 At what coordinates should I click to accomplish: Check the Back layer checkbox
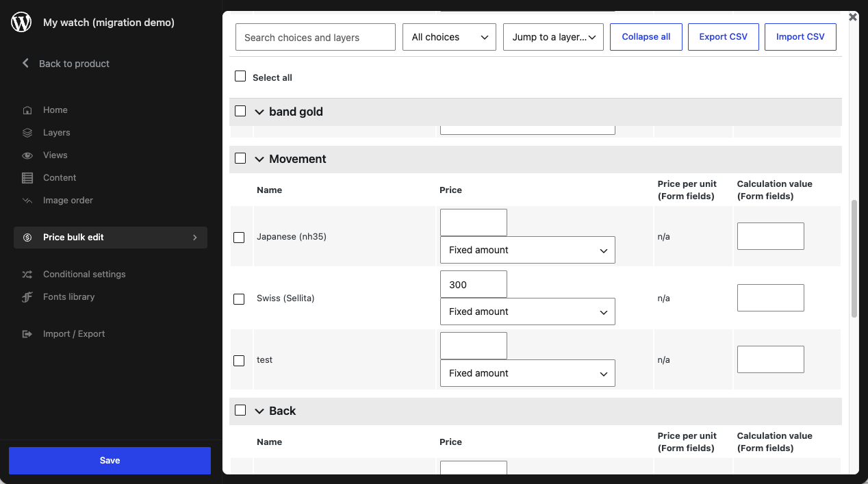click(240, 410)
